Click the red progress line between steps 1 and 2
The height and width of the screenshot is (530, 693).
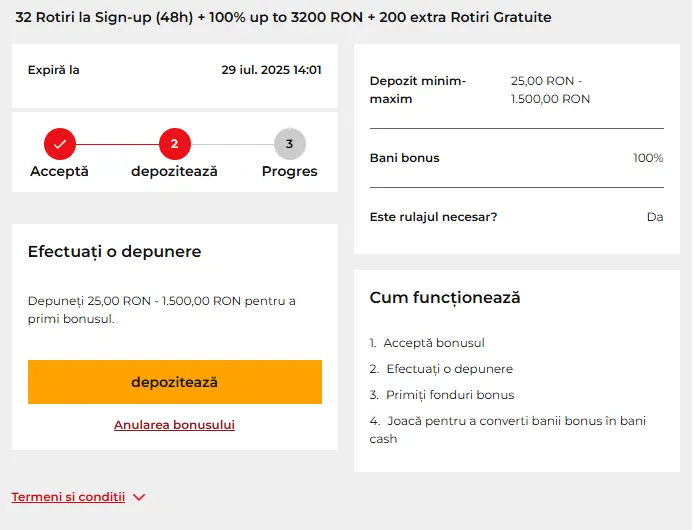pyautogui.click(x=117, y=144)
